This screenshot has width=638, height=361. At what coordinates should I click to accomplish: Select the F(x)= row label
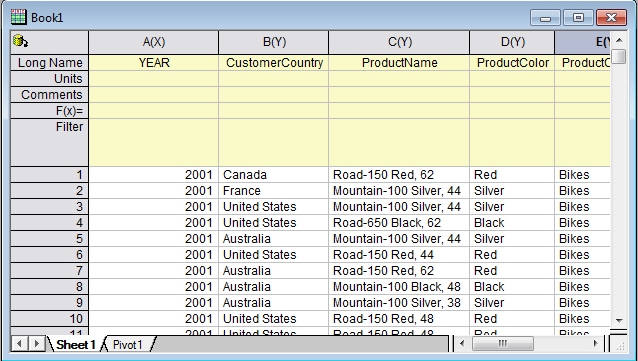point(49,111)
